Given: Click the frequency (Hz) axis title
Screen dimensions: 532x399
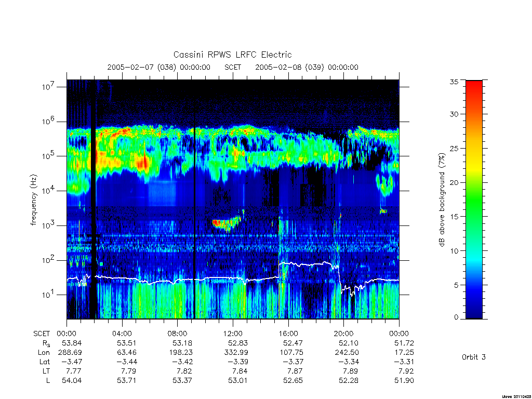Looking at the screenshot, I should (x=33, y=200).
